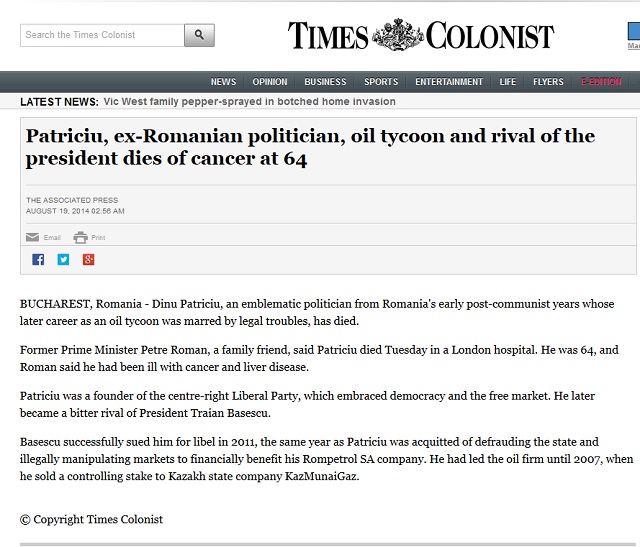Share article on Facebook
640x547 pixels.
(x=38, y=260)
